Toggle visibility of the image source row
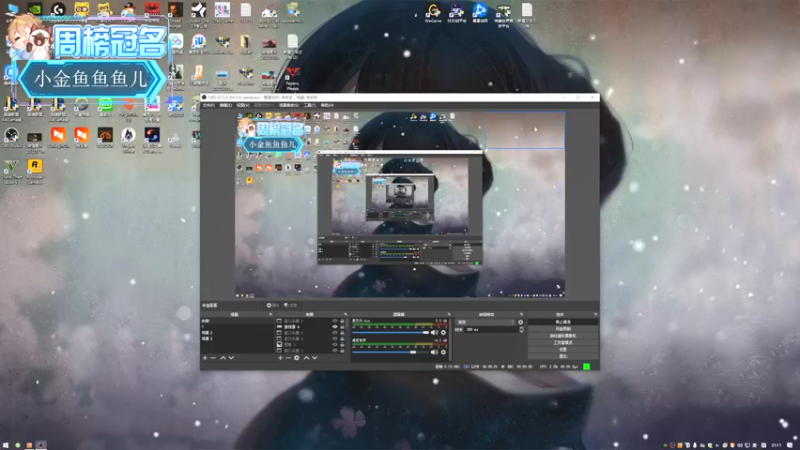The height and width of the screenshot is (450, 800). 335,344
